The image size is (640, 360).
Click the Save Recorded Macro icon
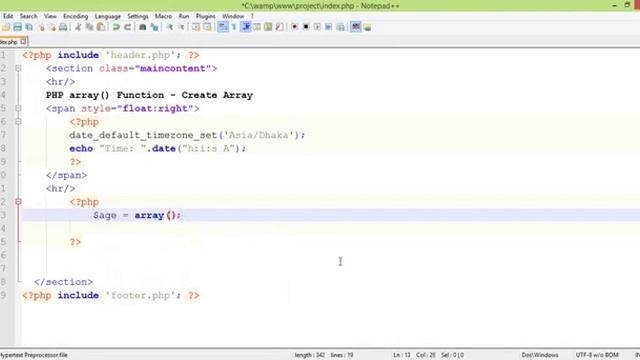coord(340,27)
